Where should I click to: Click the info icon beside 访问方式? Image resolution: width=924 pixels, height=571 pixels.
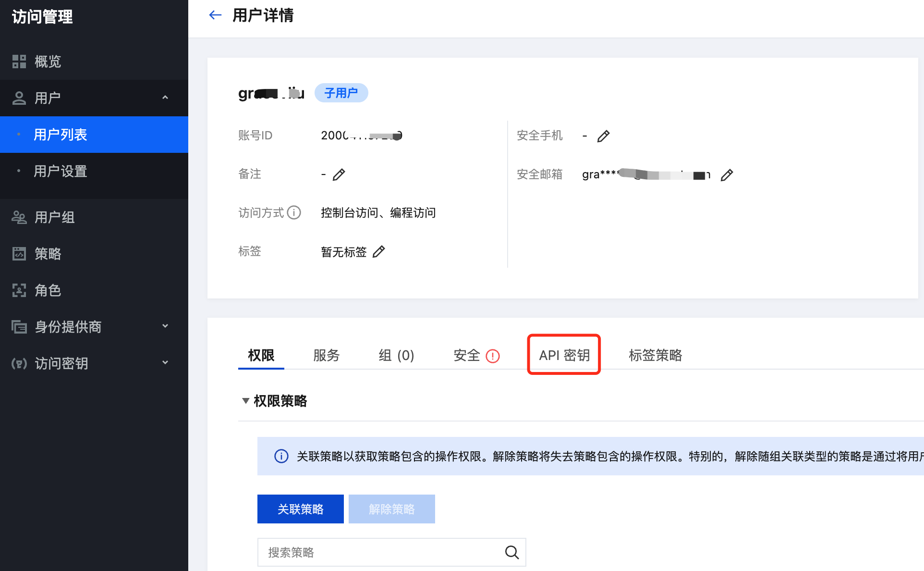294,212
